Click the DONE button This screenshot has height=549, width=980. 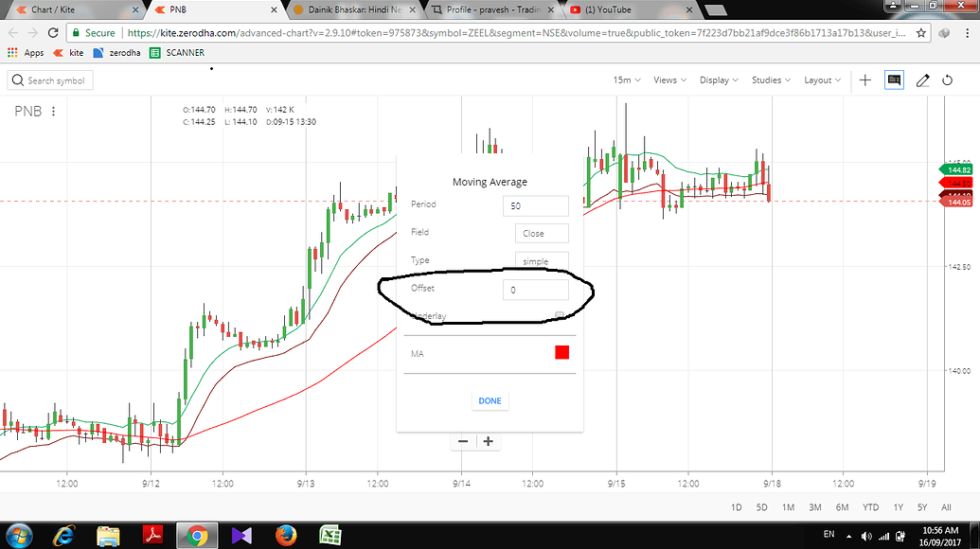click(490, 399)
